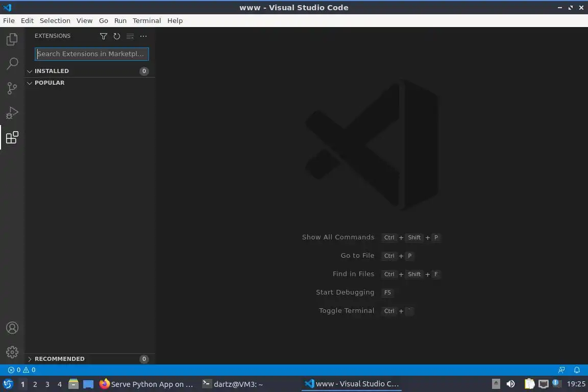Open the Source Control view
Image resolution: width=588 pixels, height=392 pixels.
tap(12, 88)
